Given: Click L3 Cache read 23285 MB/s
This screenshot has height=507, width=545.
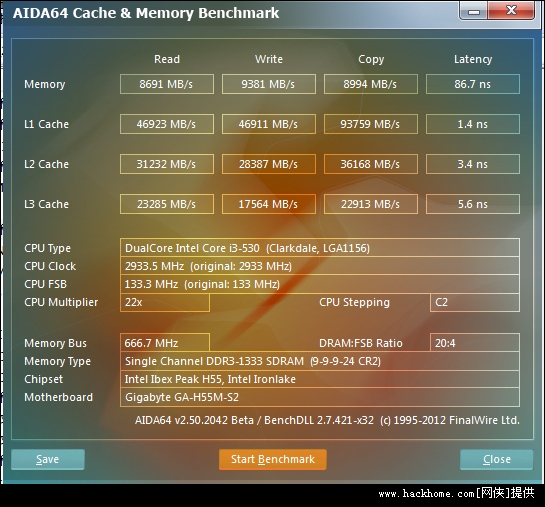Looking at the screenshot, I should coord(167,204).
